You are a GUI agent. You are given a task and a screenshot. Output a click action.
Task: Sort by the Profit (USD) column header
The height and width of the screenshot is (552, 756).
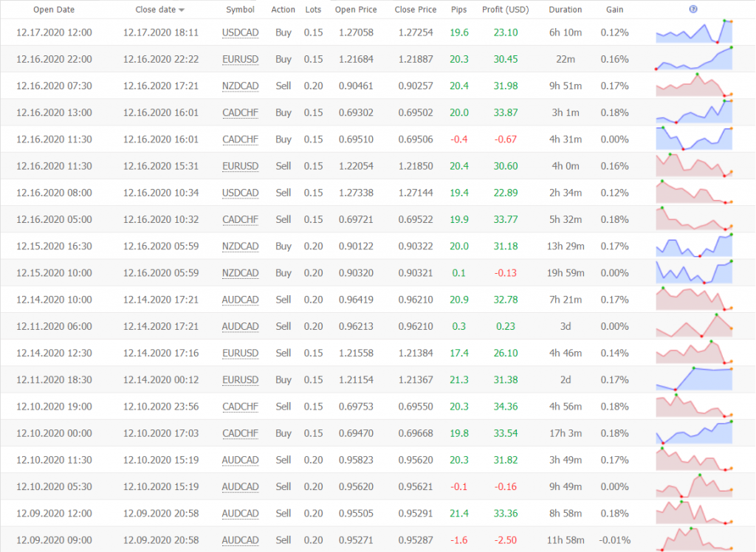pos(505,10)
